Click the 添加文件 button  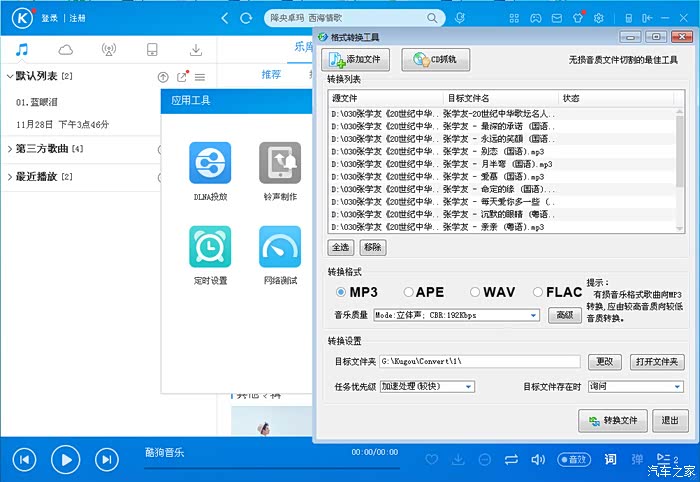tap(356, 60)
